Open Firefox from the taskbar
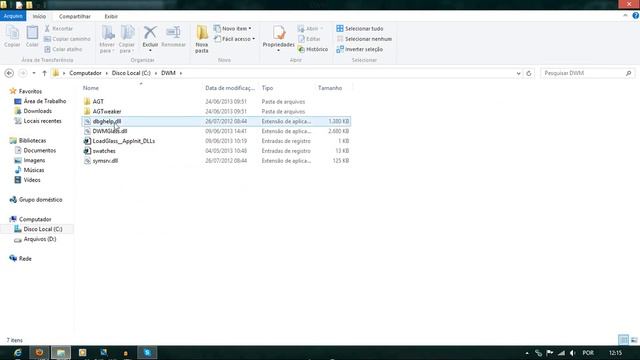Viewport: 640px width, 360px height. click(x=39, y=353)
